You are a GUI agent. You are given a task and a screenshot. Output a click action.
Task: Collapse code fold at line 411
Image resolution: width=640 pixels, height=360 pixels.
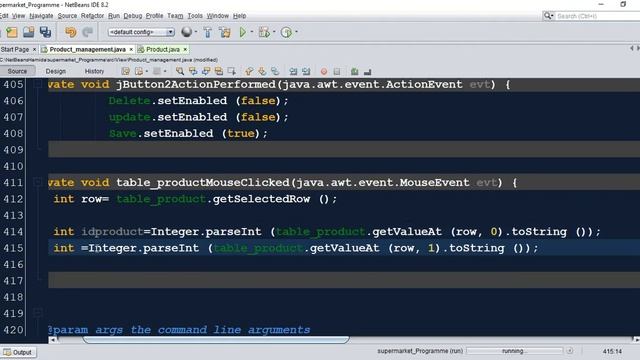coord(38,182)
